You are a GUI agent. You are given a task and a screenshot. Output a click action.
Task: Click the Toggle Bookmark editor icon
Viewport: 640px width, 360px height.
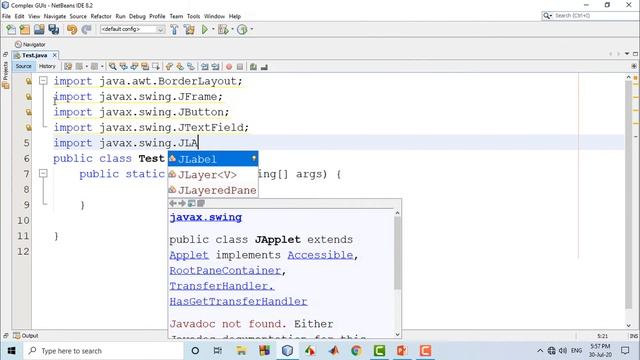coord(191,67)
